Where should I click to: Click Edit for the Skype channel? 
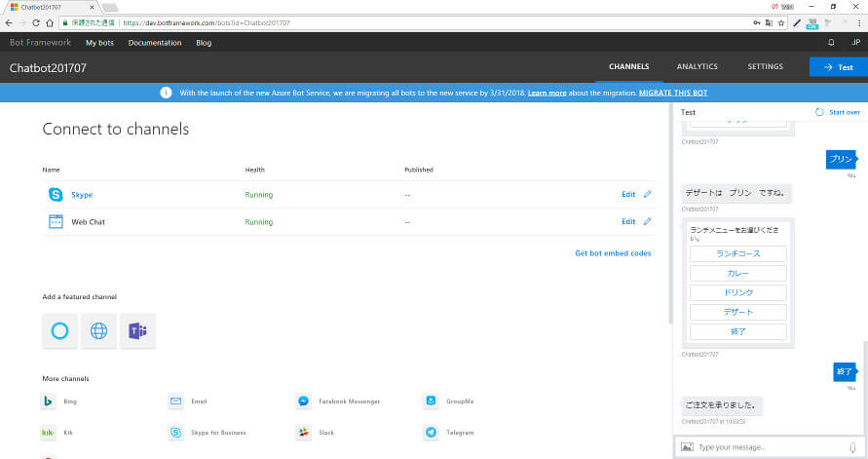click(628, 194)
